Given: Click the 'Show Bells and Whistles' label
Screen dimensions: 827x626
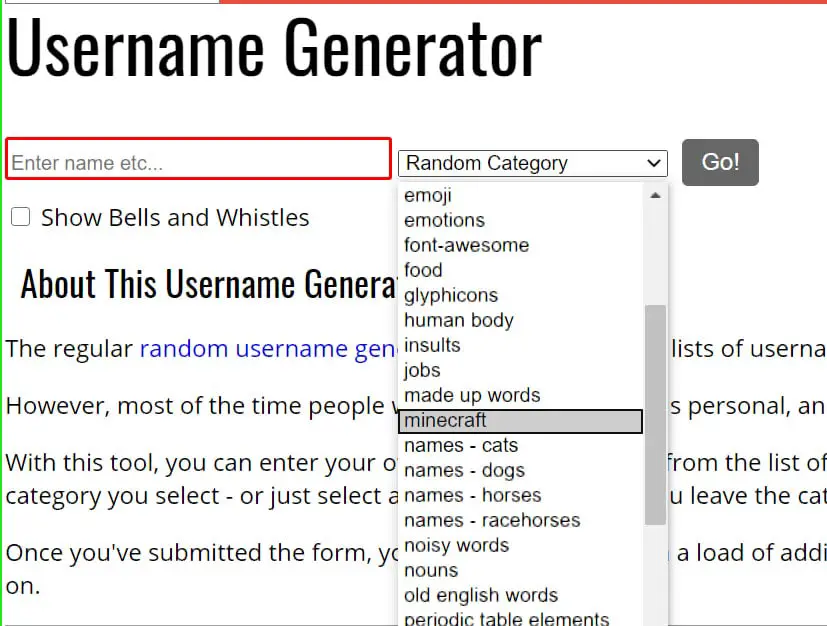Looking at the screenshot, I should (175, 217).
